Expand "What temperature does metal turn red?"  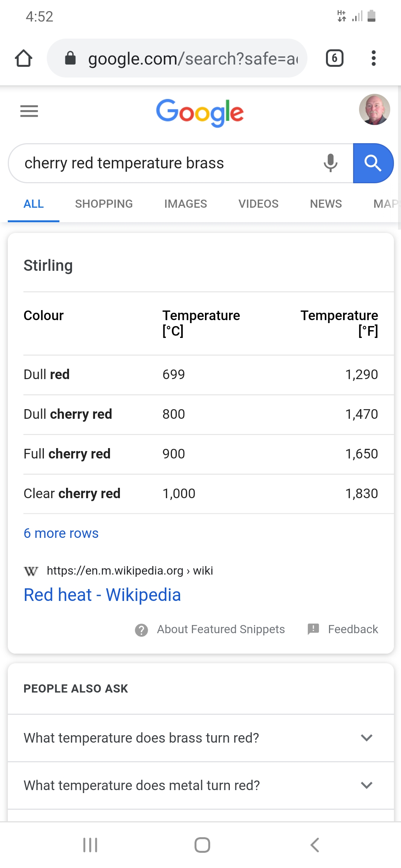point(200,785)
